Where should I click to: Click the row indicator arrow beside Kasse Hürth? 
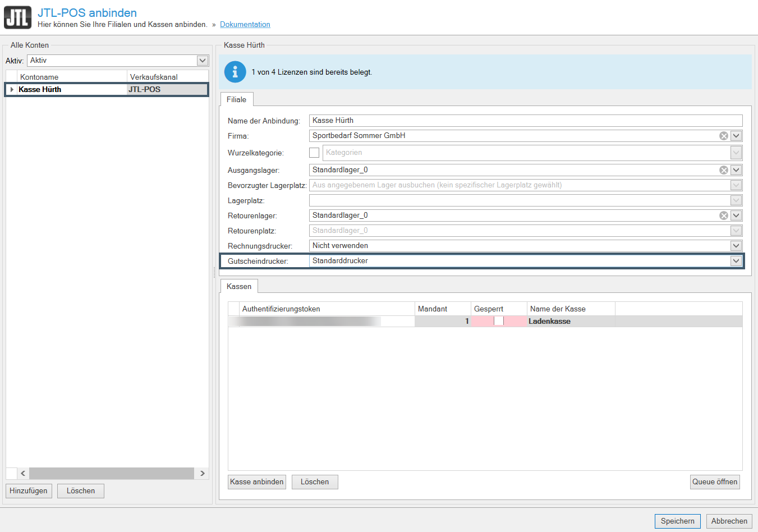coord(12,89)
